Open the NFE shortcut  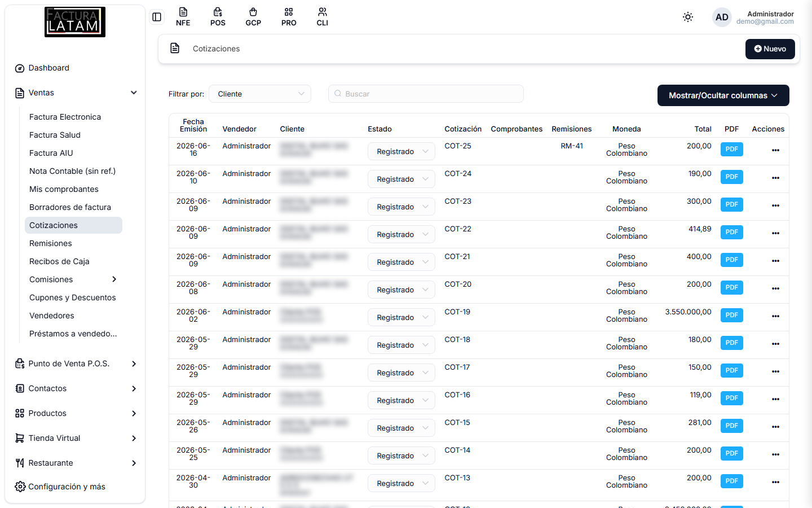[183, 17]
